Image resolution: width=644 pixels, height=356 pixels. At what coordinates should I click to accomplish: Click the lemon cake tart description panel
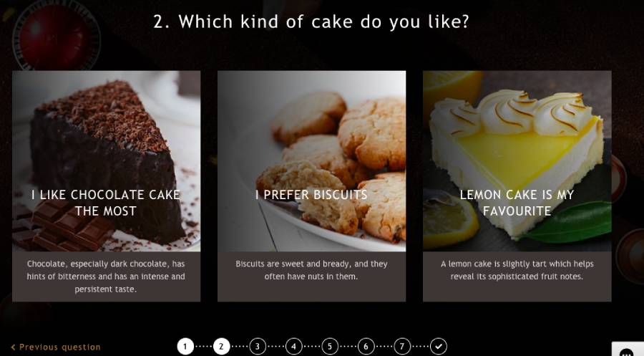(x=517, y=276)
